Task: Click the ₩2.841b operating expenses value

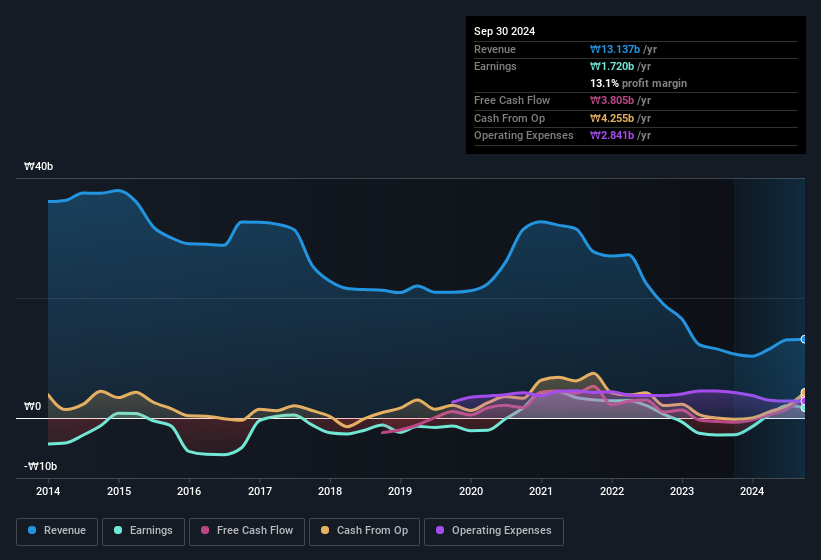Action: click(x=612, y=135)
